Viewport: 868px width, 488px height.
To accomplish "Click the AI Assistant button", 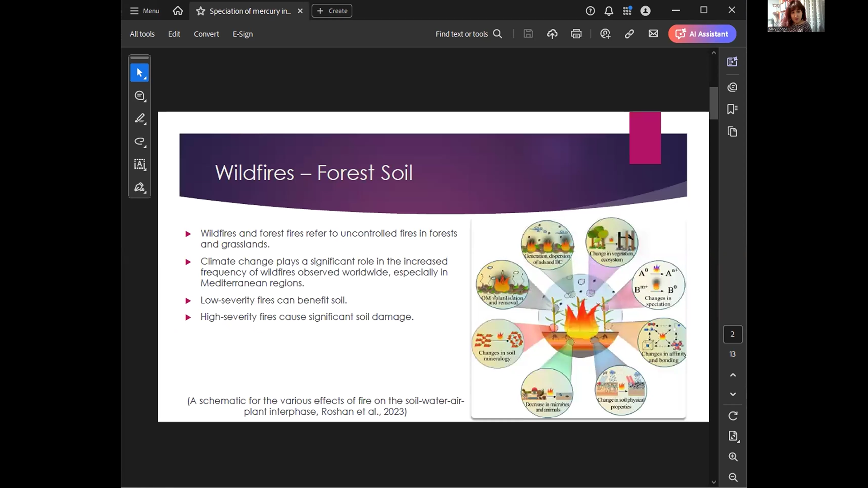I will [x=702, y=34].
